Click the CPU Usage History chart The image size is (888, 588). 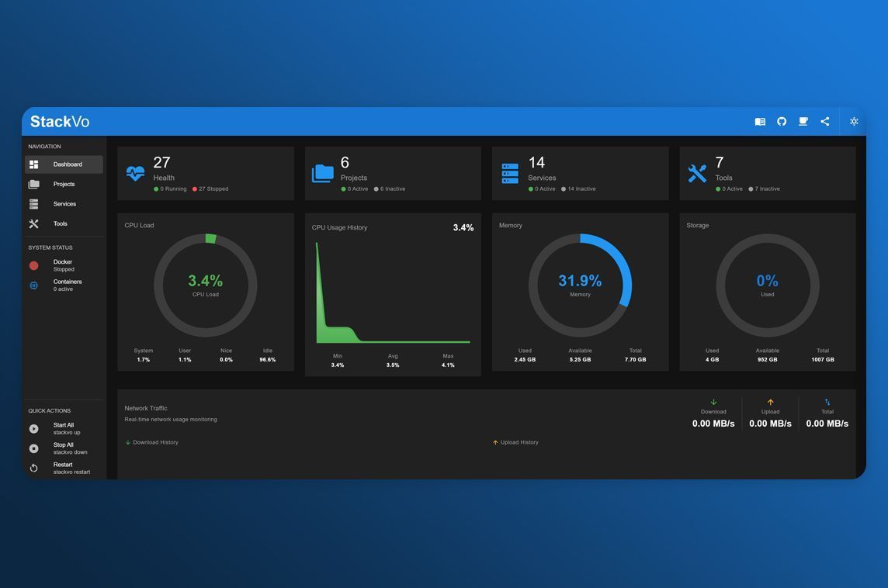(x=393, y=293)
